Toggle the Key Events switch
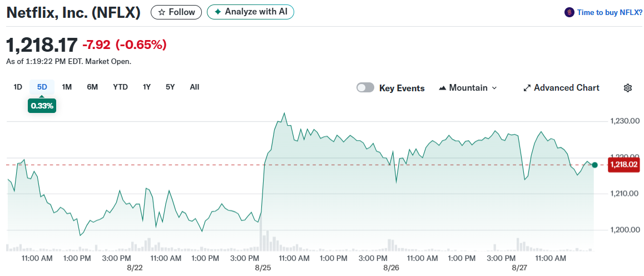This screenshot has width=644, height=276. tap(365, 87)
